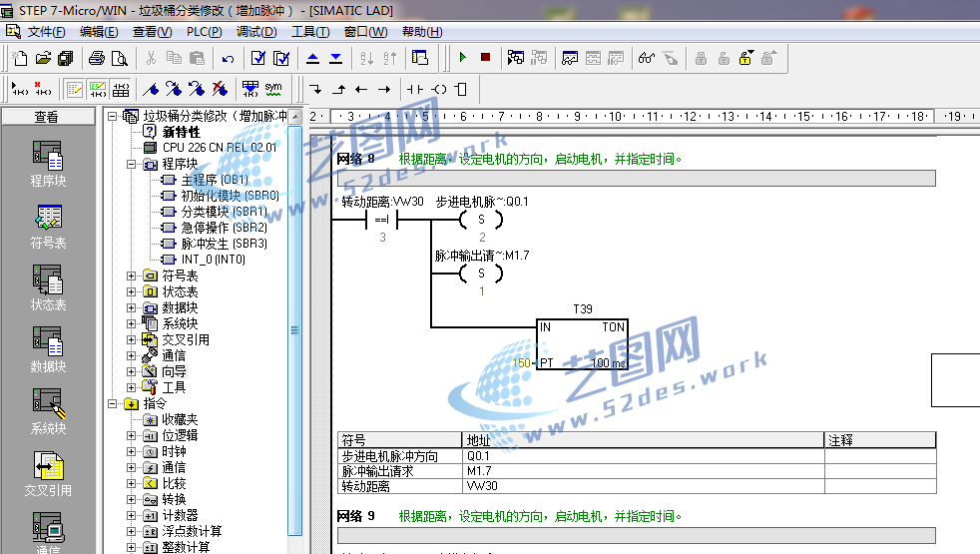Screen dimensions: 980x554
Task: Expand the 符号表 tree node
Action: [x=132, y=276]
